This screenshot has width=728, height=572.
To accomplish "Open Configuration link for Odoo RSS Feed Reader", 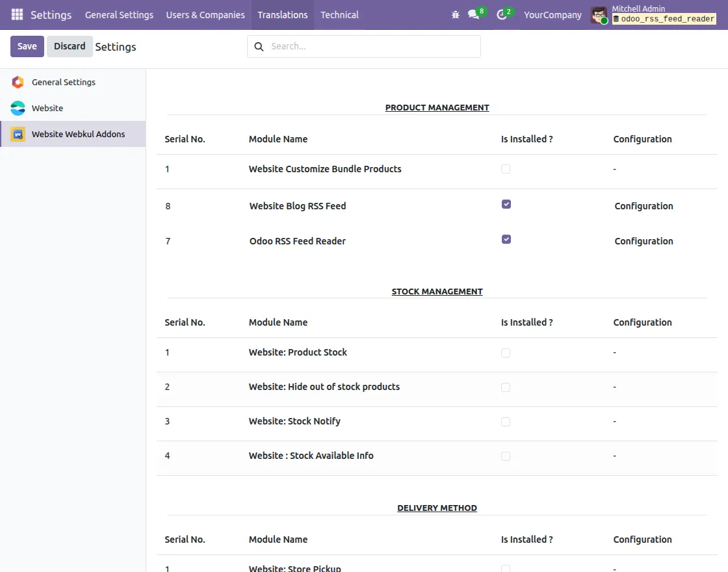I will click(643, 241).
